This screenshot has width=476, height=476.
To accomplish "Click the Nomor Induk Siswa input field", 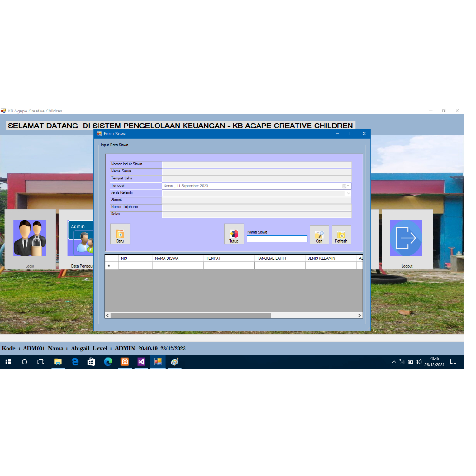I will pos(257,165).
